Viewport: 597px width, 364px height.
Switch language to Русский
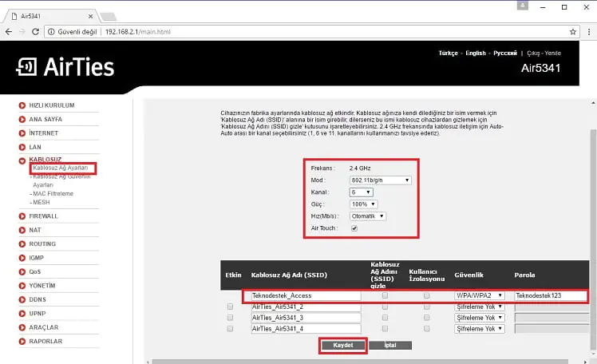pyautogui.click(x=505, y=53)
